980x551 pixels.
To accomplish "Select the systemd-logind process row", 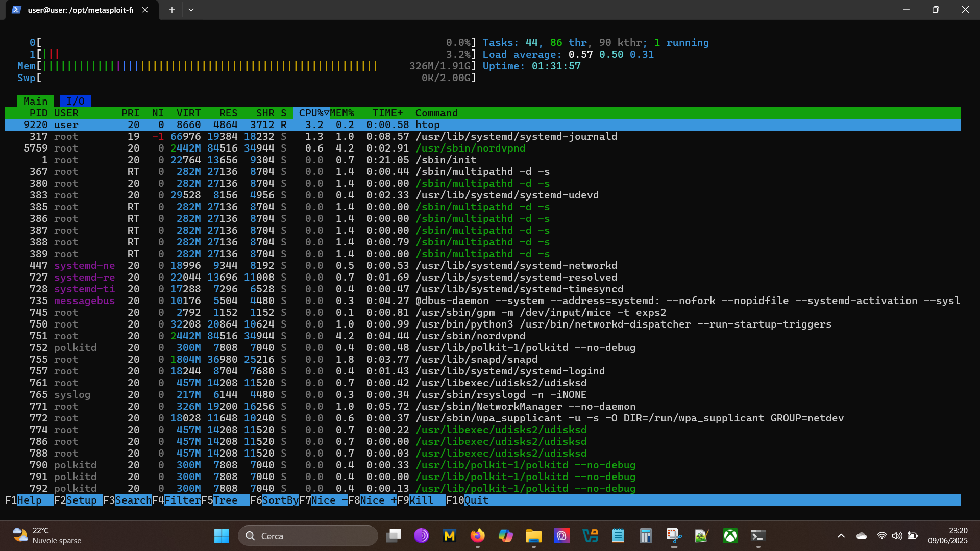I will point(483,371).
